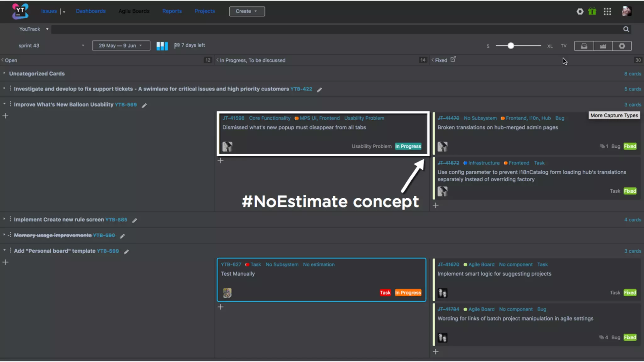The image size is (644, 362).
Task: Adjust the card size slider handle
Action: (511, 46)
